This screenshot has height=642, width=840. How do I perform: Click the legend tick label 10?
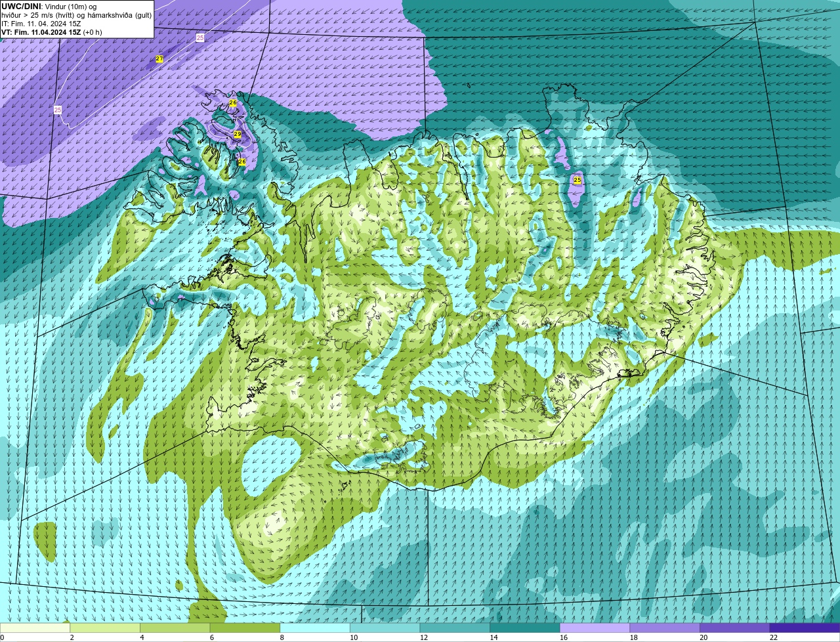(354, 637)
